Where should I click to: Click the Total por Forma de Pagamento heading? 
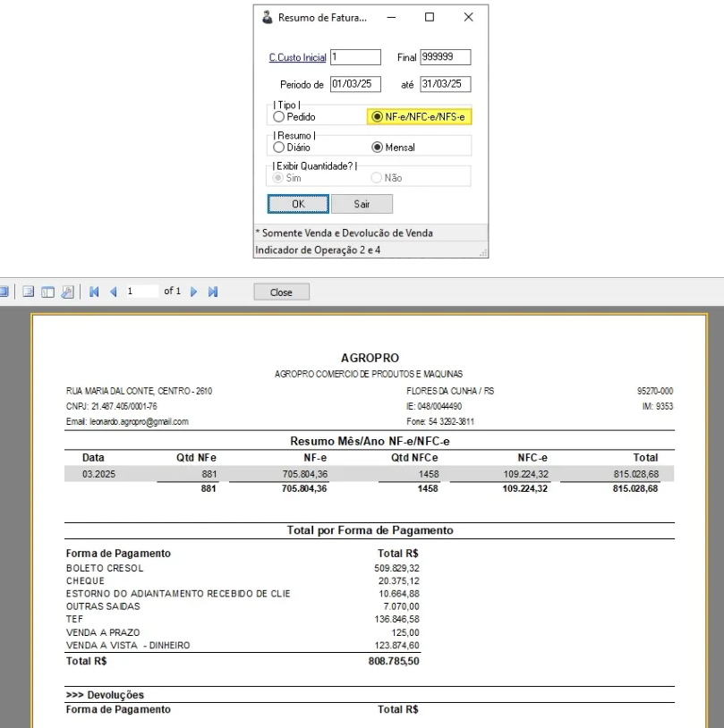(370, 530)
